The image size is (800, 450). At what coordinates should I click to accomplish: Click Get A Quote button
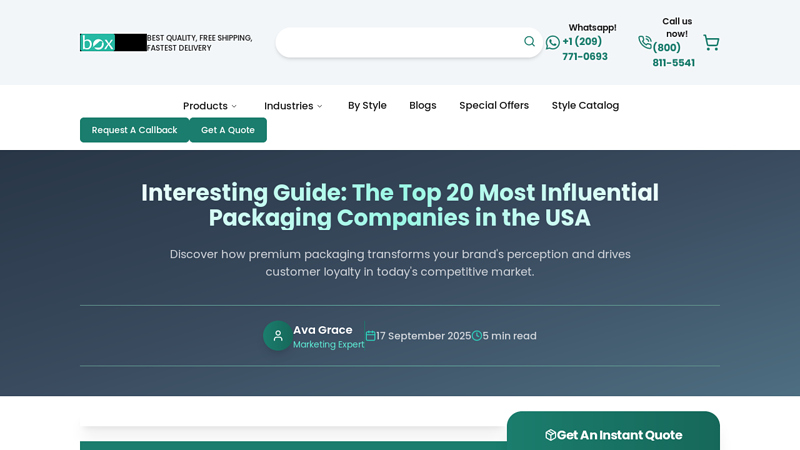point(228,130)
